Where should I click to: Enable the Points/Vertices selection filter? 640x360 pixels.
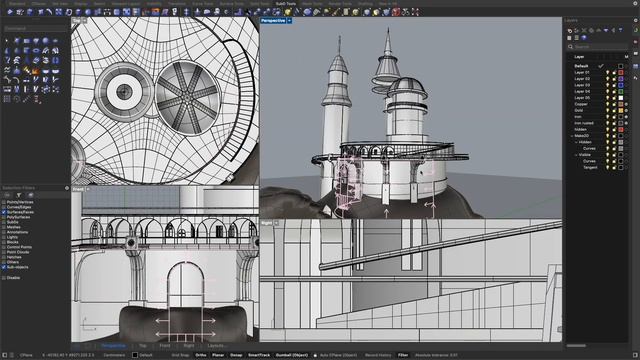4,202
